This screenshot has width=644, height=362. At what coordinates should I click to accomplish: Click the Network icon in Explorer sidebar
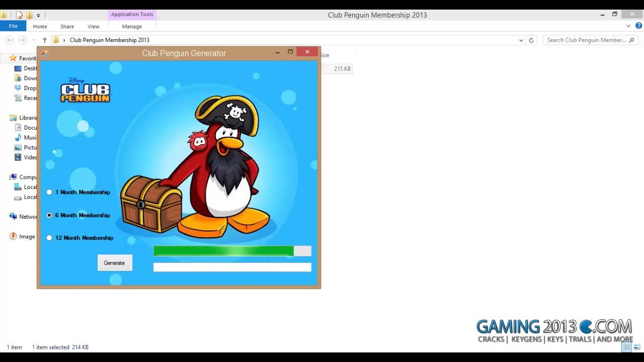coord(13,217)
